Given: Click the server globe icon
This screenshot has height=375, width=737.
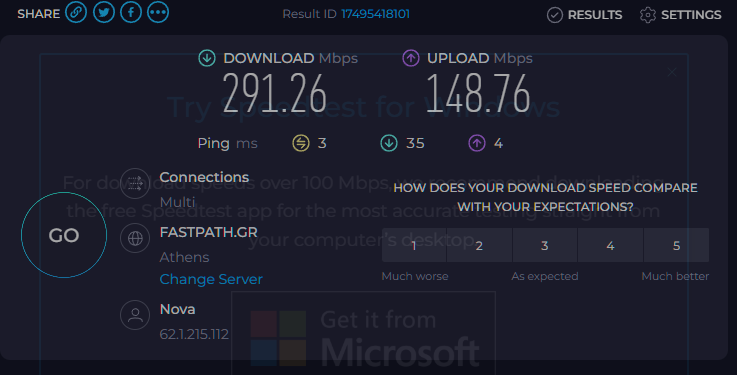Looking at the screenshot, I should click(135, 238).
